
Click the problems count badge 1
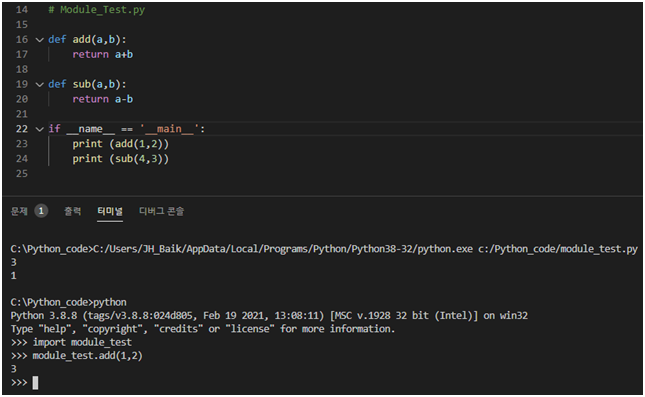(41, 211)
